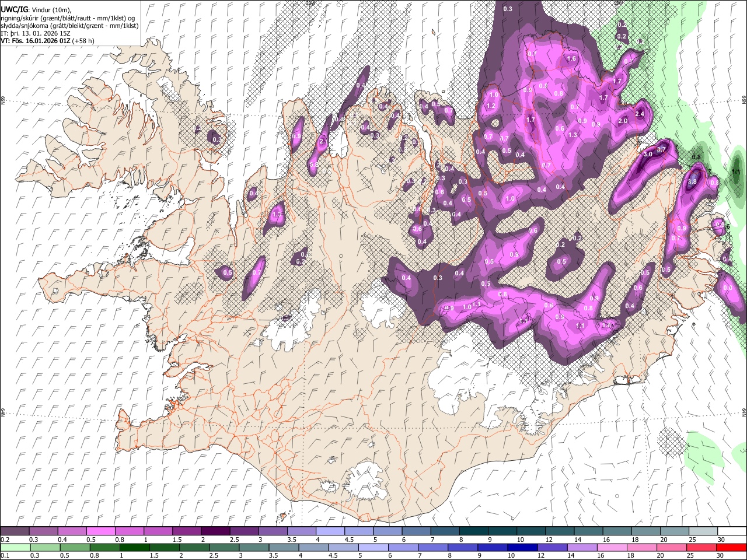Pick upper legend swatch between 3 and 3.5
The height and width of the screenshot is (560, 747).
pos(272,531)
